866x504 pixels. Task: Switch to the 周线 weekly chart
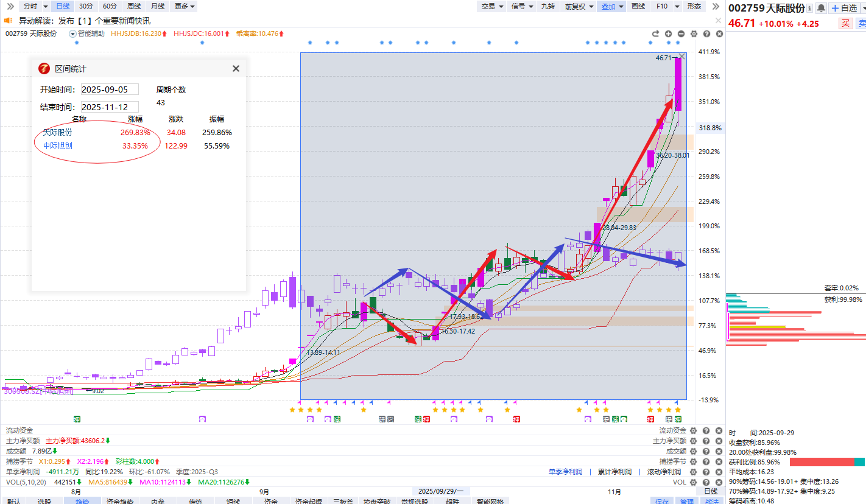pyautogui.click(x=133, y=6)
